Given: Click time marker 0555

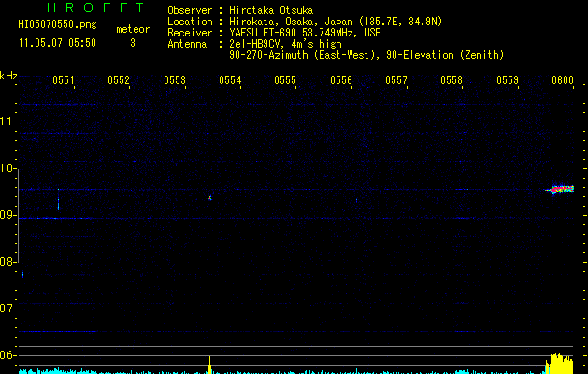Looking at the screenshot, I should tap(285, 80).
